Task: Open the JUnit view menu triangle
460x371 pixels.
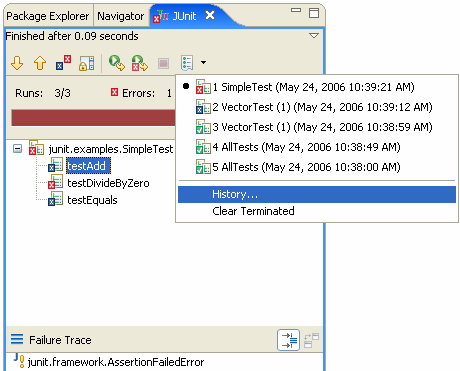Action: (314, 35)
